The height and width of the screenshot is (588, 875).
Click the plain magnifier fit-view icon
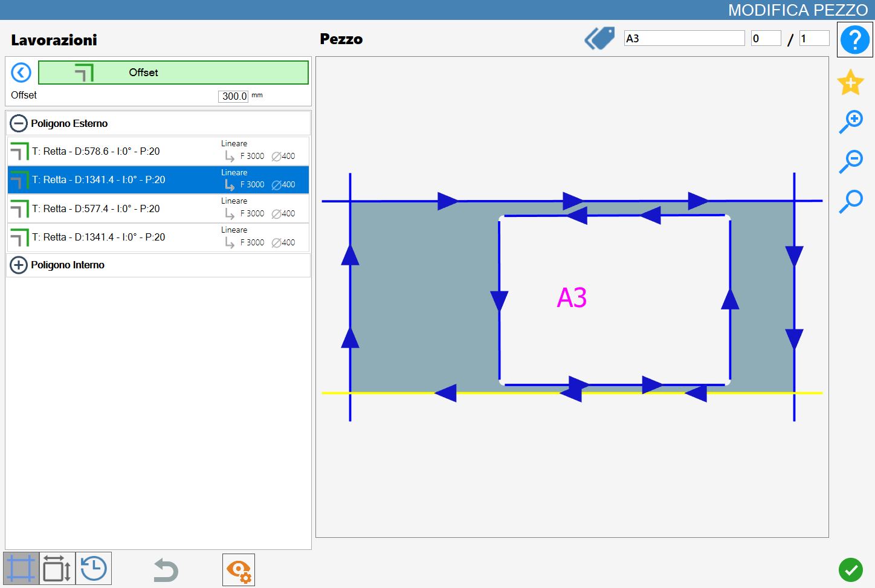[x=851, y=201]
